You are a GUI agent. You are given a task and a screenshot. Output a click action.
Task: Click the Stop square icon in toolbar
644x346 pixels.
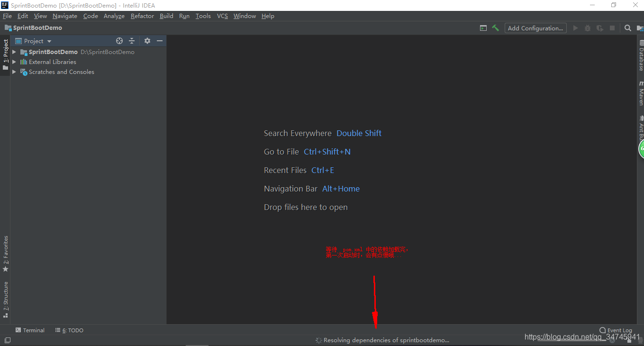tap(612, 28)
